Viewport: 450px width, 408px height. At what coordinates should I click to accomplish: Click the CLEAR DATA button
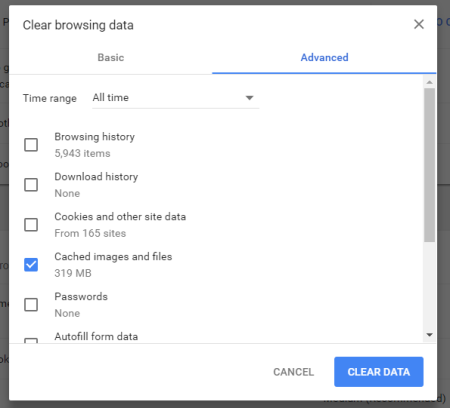click(379, 372)
